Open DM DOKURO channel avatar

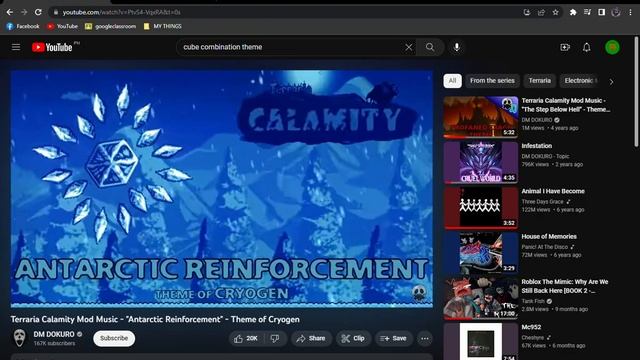coord(20,338)
